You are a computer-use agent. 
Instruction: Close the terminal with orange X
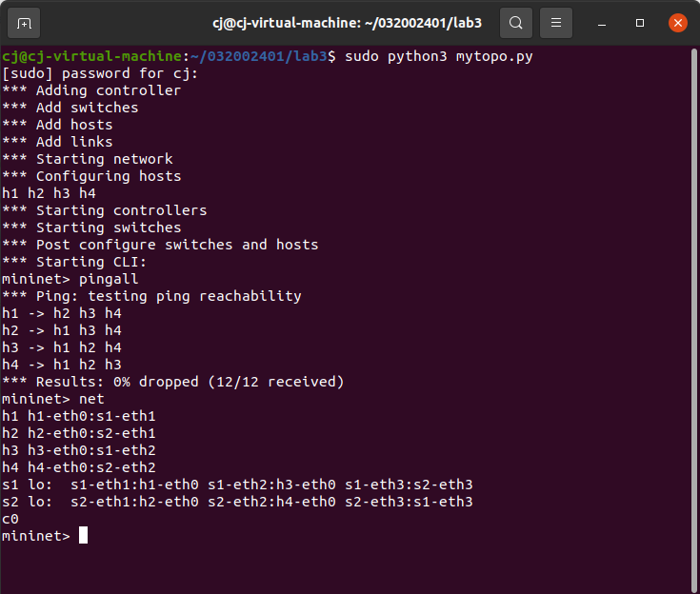pos(677,22)
